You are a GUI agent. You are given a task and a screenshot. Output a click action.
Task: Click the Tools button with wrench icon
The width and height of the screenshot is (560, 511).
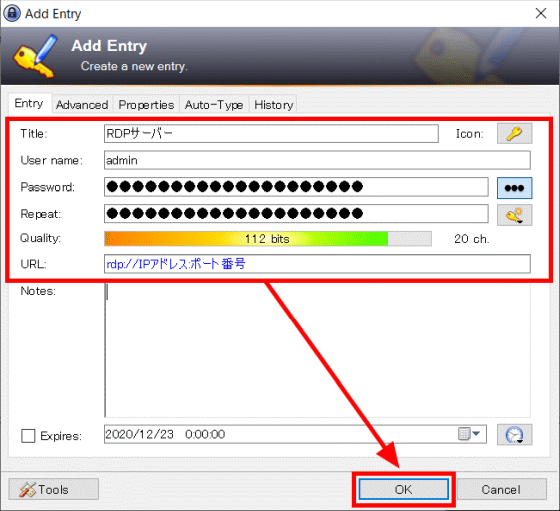54,489
